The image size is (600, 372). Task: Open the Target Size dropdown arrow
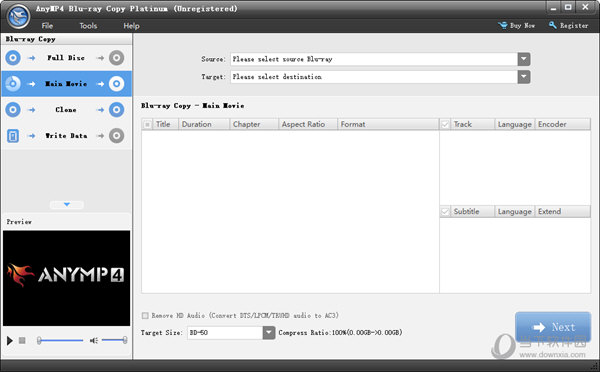269,333
